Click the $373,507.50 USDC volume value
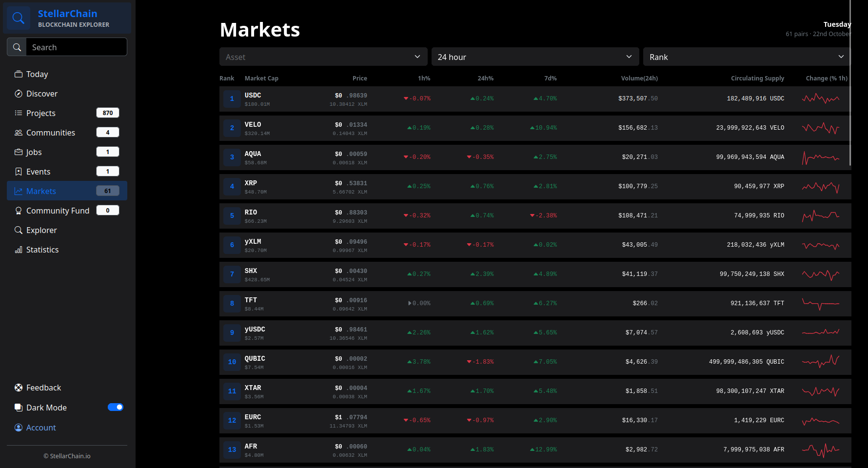868x468 pixels. (x=638, y=98)
